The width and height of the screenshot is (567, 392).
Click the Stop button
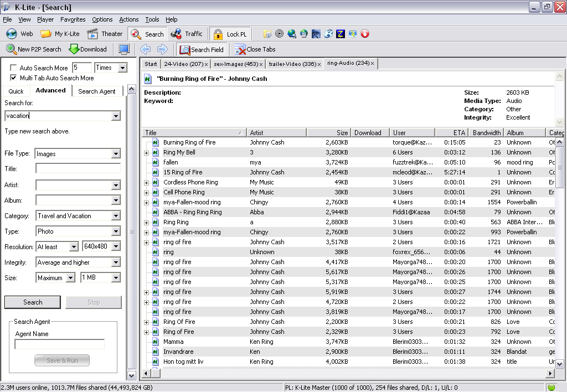coord(94,302)
